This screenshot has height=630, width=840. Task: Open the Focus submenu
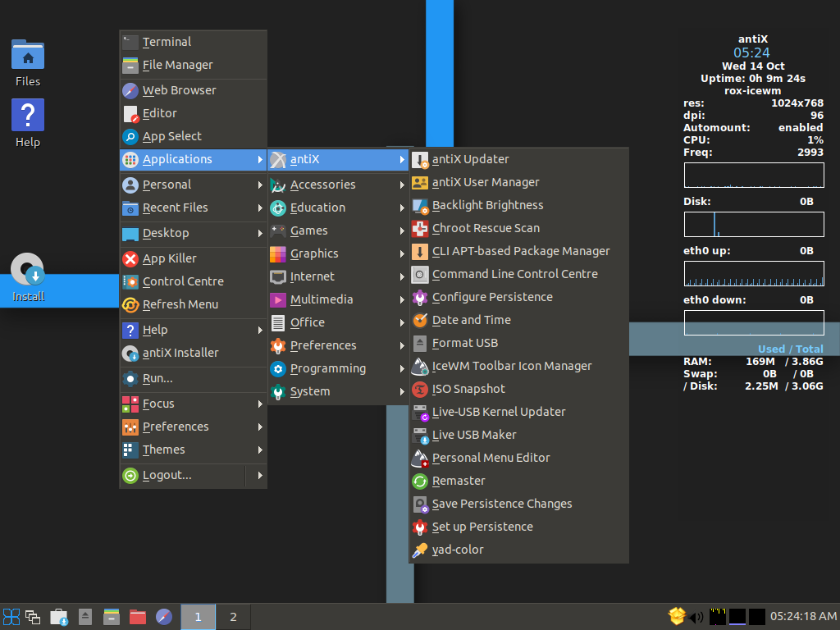click(194, 404)
